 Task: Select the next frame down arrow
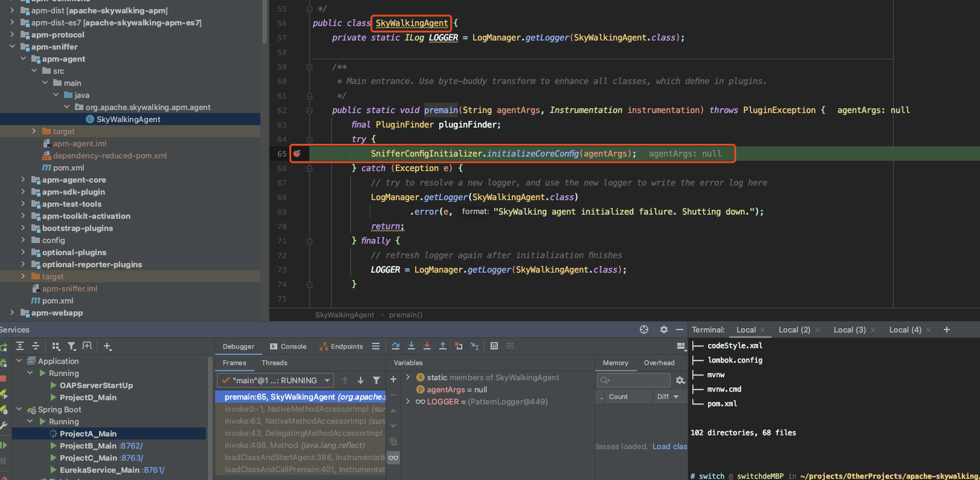click(x=361, y=380)
